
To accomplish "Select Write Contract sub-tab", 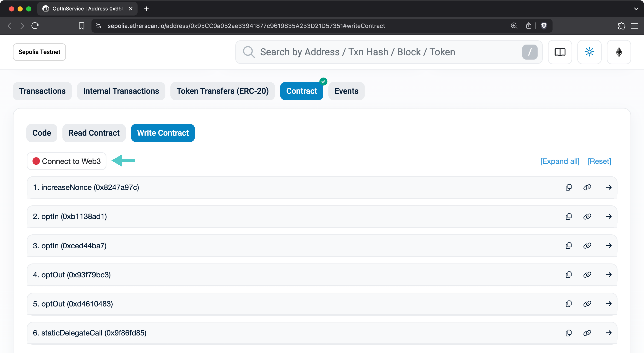I will tap(163, 133).
